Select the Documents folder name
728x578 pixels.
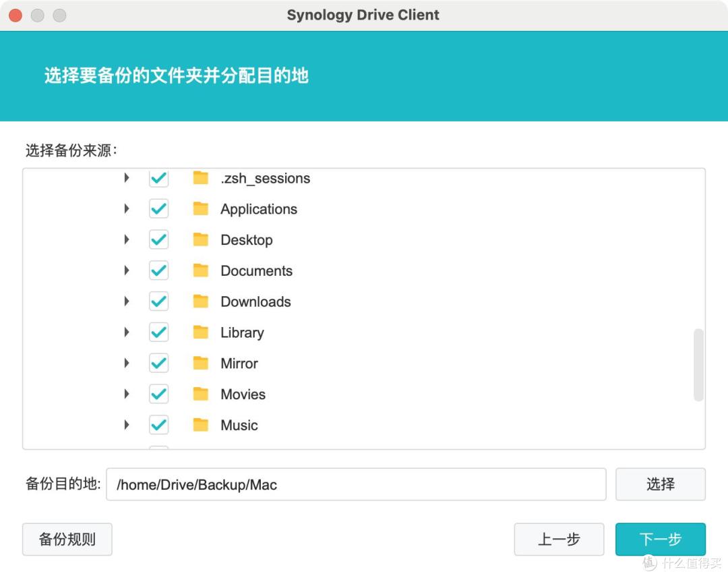256,270
